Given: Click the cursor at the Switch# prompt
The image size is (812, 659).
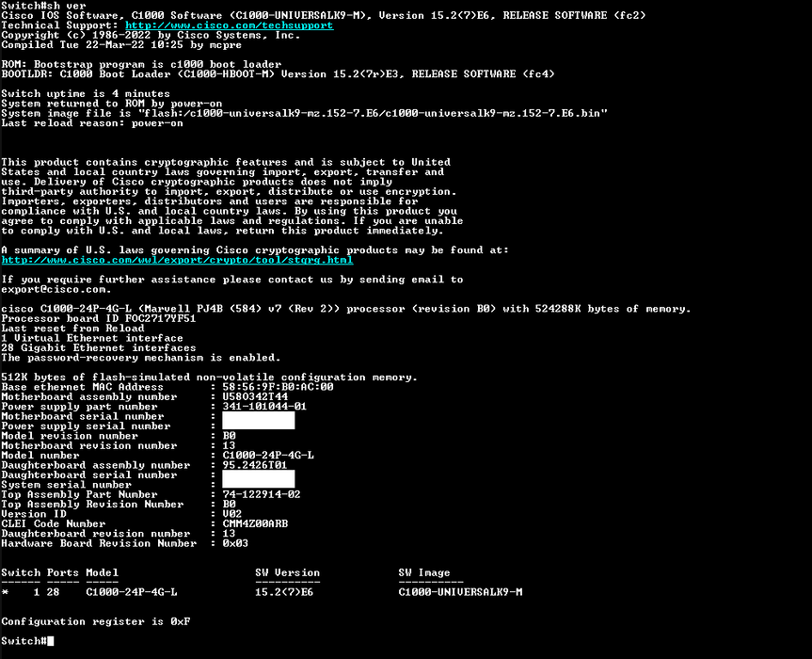Looking at the screenshot, I should [x=50, y=641].
